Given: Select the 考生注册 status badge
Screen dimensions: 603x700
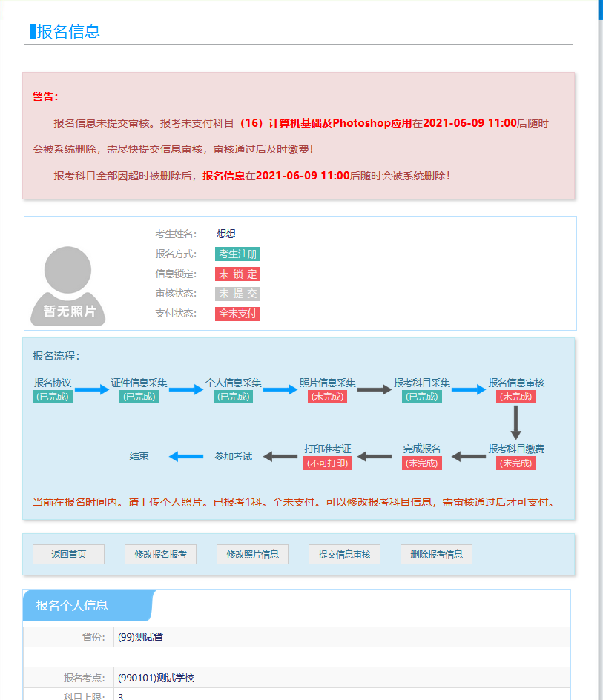Looking at the screenshot, I should [x=237, y=254].
